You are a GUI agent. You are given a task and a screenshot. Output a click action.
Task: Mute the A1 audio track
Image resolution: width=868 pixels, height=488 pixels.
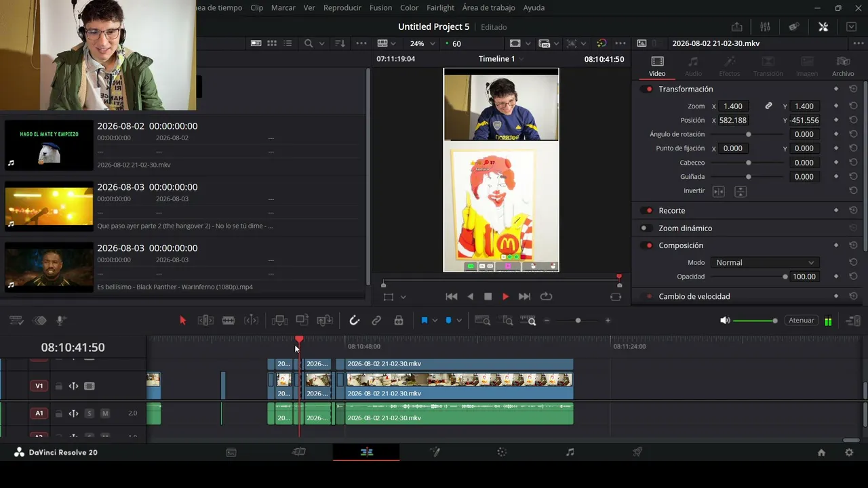(x=105, y=413)
